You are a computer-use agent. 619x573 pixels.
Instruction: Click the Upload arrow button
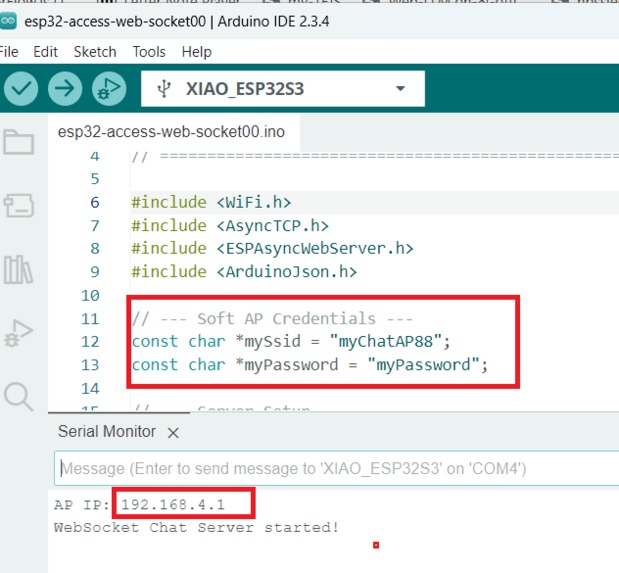[x=65, y=88]
